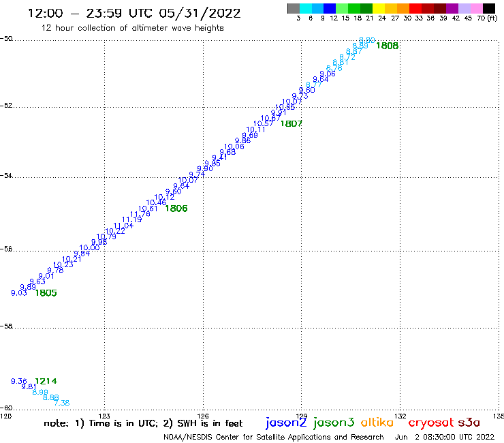Click the timestamp Jun 2 08:30:00 UTC 2022
The image size is (504, 443).
(445, 438)
